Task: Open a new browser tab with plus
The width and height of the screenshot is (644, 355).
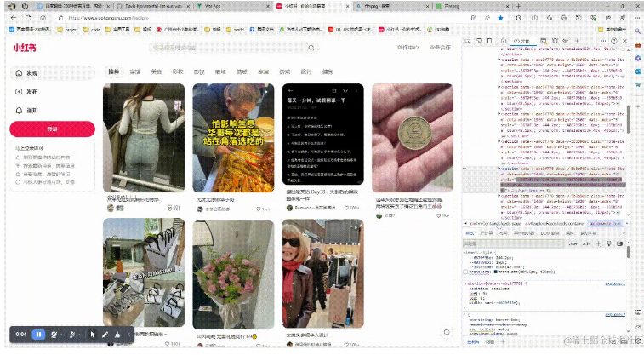Action: click(518, 6)
